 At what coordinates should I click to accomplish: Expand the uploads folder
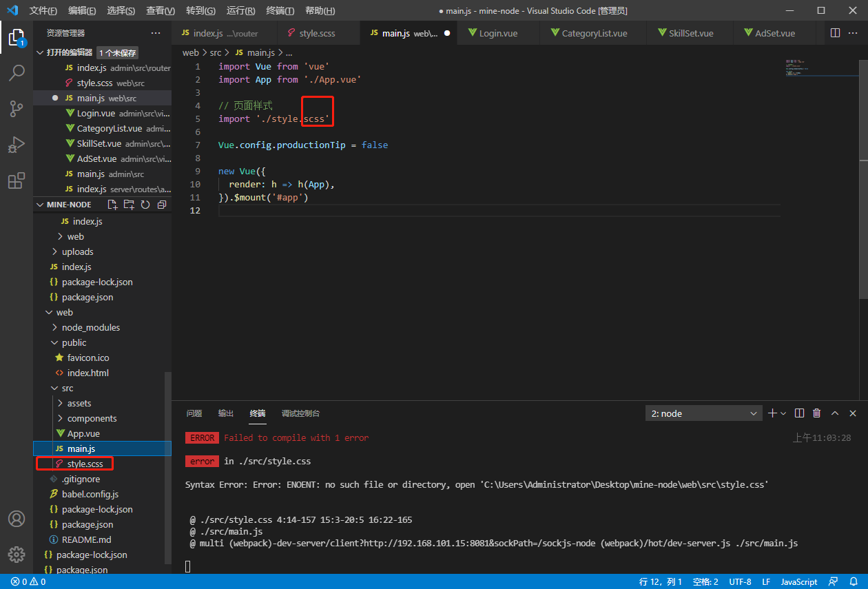pos(77,251)
